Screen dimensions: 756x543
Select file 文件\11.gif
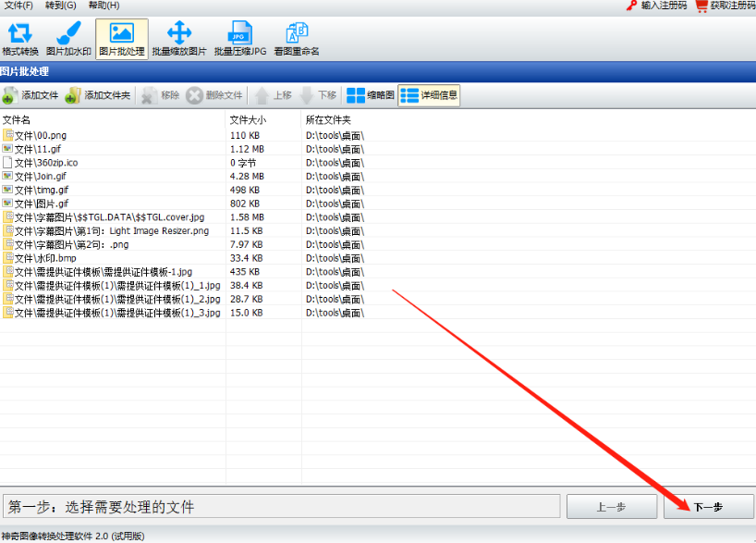(38, 149)
